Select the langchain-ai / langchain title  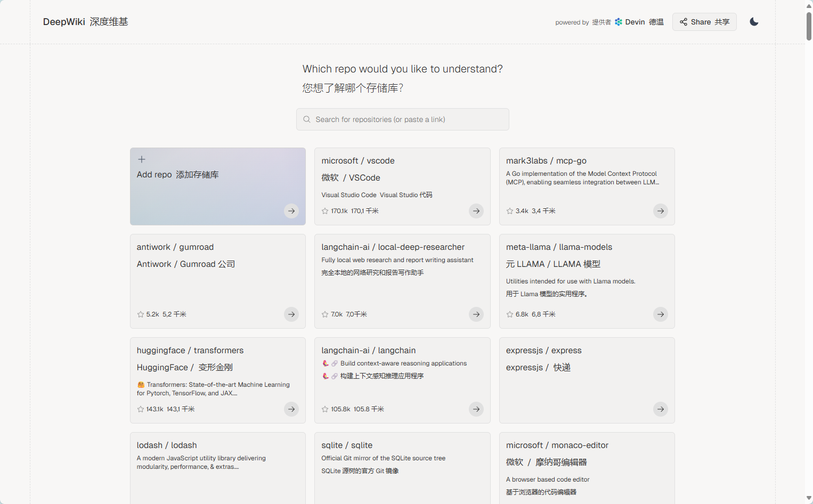click(x=369, y=351)
